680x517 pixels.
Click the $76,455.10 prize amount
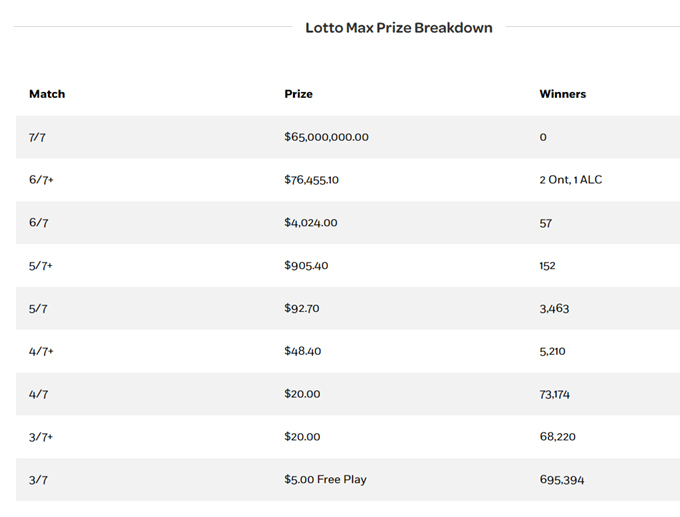[x=311, y=180]
